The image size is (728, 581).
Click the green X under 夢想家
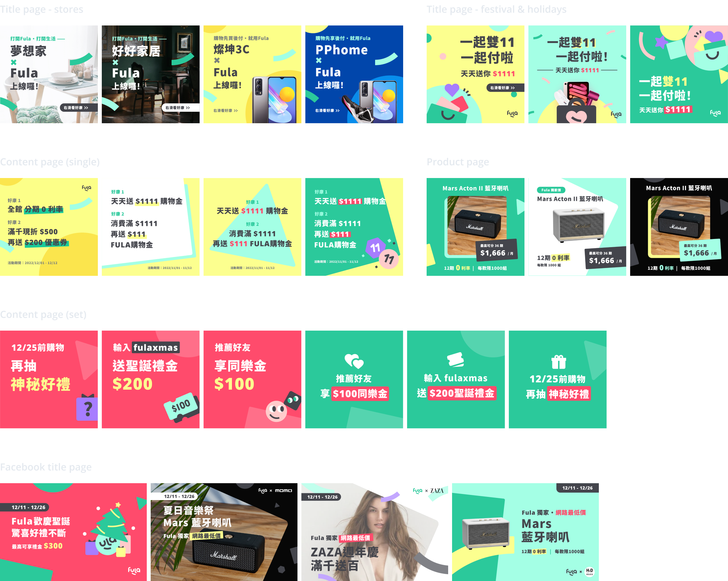click(13, 62)
